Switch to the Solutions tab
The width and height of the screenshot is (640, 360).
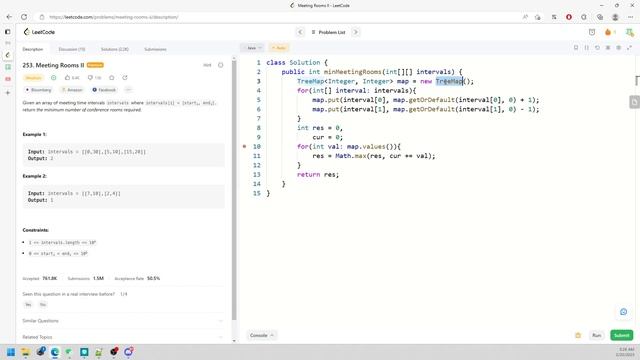point(115,49)
